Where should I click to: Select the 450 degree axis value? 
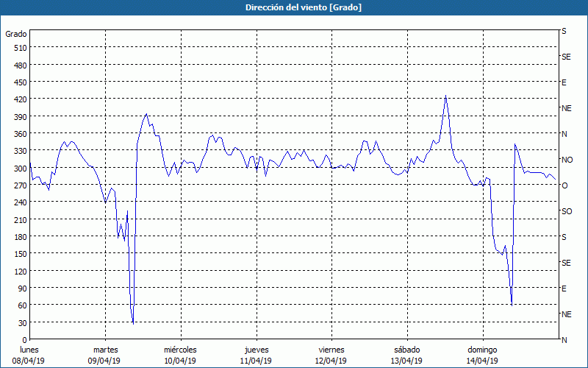(21, 82)
